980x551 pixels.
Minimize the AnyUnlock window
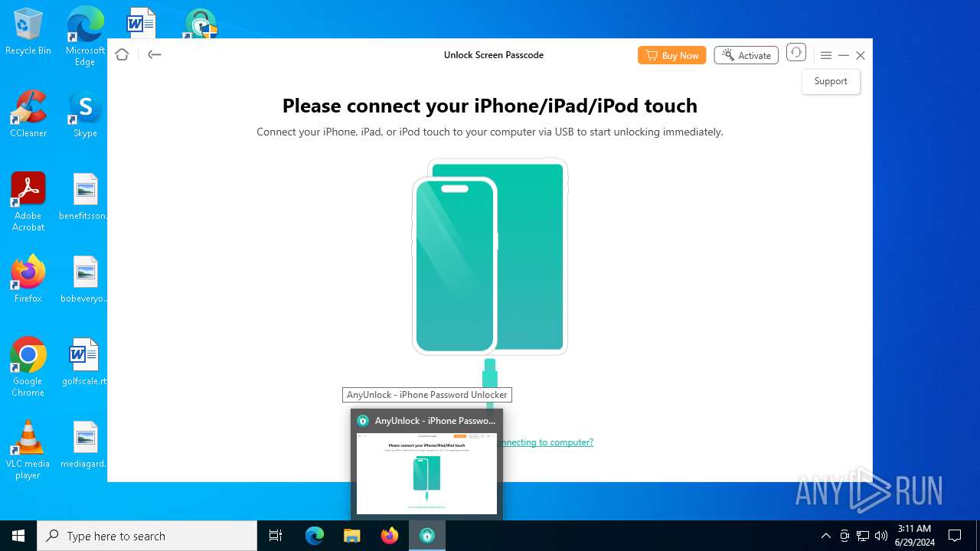pos(844,55)
